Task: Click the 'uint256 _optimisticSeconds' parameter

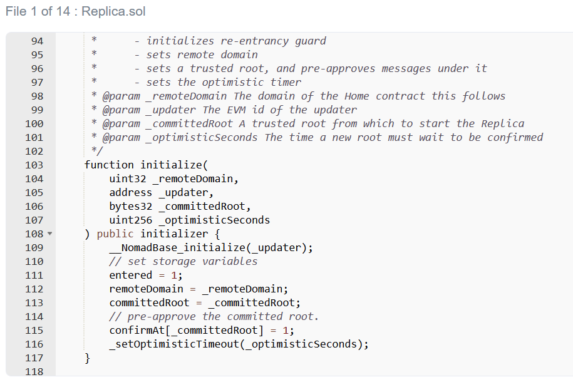Action: click(189, 220)
